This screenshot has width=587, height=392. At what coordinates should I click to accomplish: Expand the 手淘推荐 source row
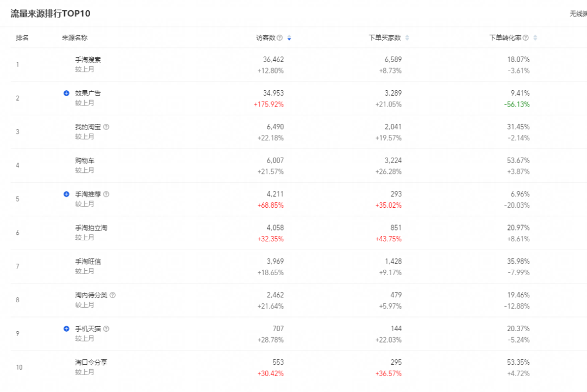pyautogui.click(x=66, y=194)
